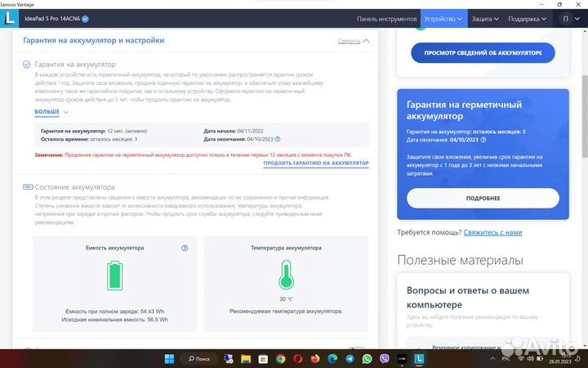Click the shield icon beside Гарантия на аккумулятор
Viewport: 588px width, 368px height.
pos(27,65)
